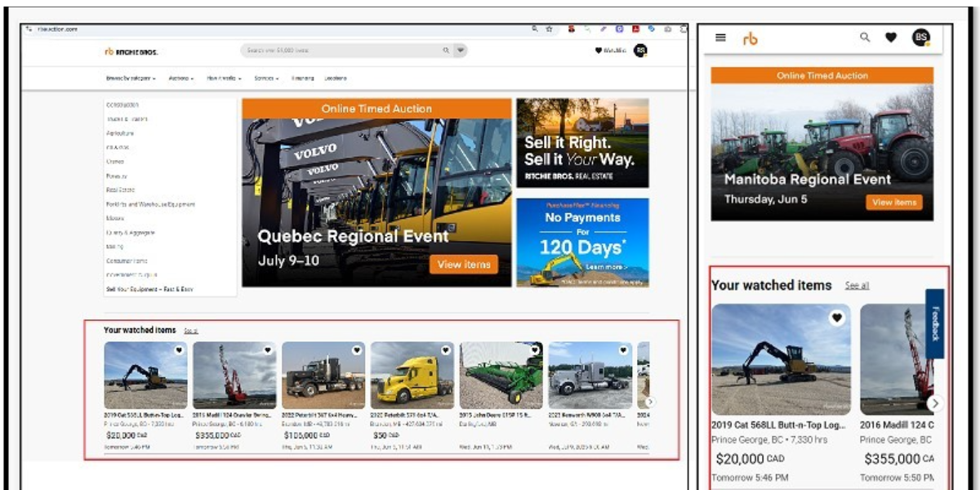Toggle the heart on the 2019 Cat 568LL card
The width and height of the screenshot is (980, 490).
coord(179,350)
